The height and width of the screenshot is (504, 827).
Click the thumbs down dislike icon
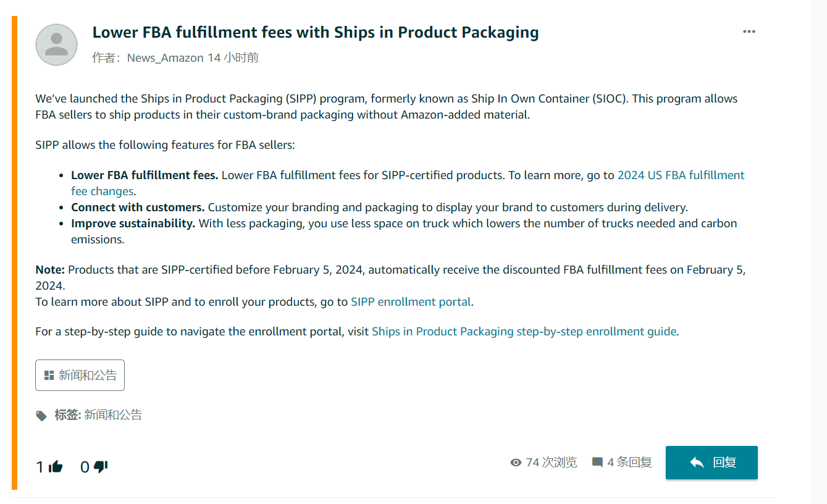click(x=101, y=467)
